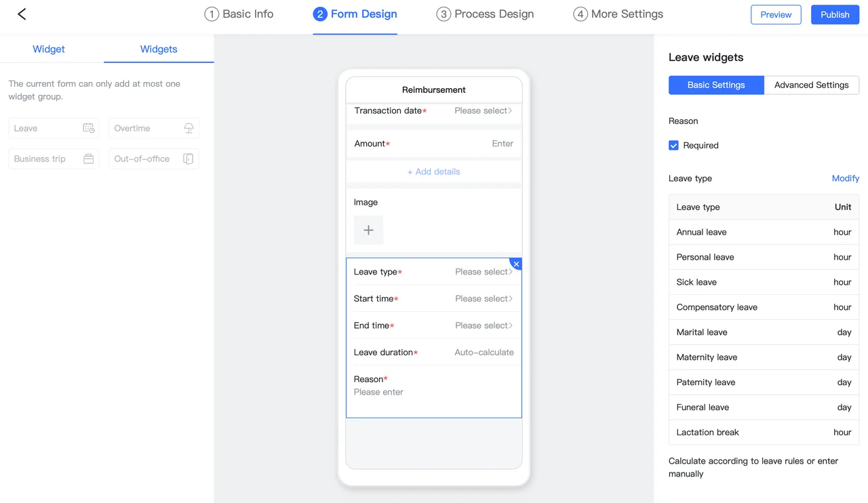Click the Add details link
Screen dimensions: 868x503
click(434, 172)
